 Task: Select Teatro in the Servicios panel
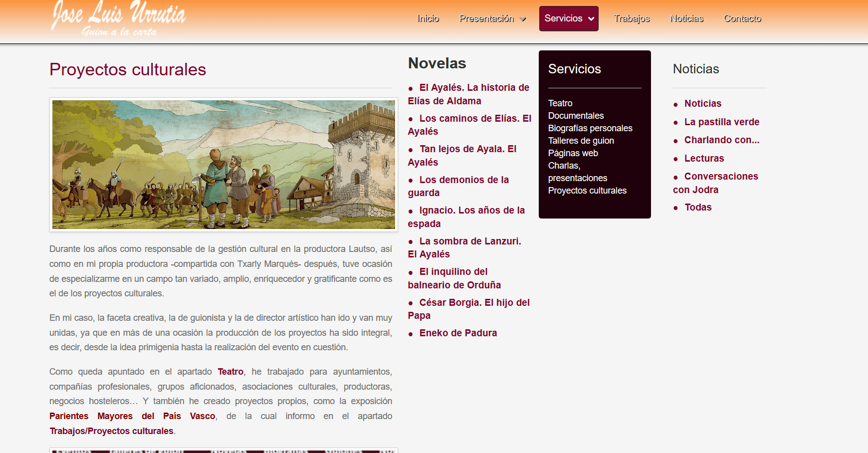(560, 103)
